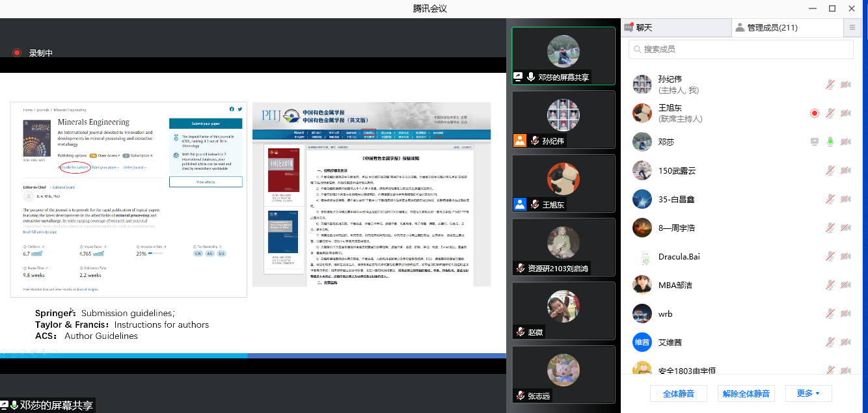The height and width of the screenshot is (413, 868).
Task: Click the 搜索成员 search field
Action: 740,49
